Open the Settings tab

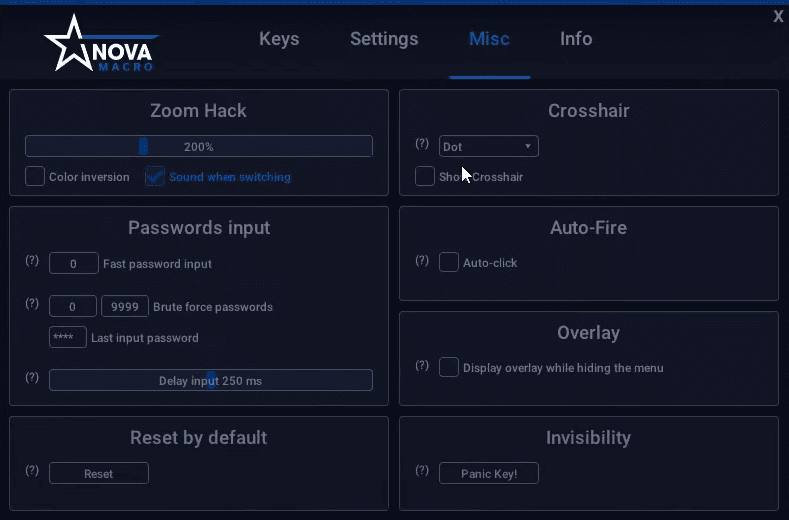[384, 39]
